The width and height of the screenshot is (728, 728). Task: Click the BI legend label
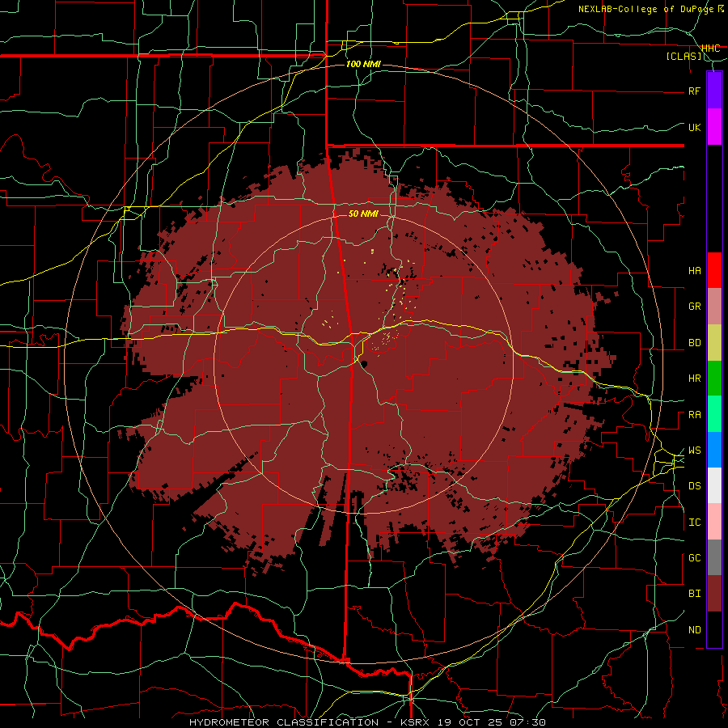[695, 594]
